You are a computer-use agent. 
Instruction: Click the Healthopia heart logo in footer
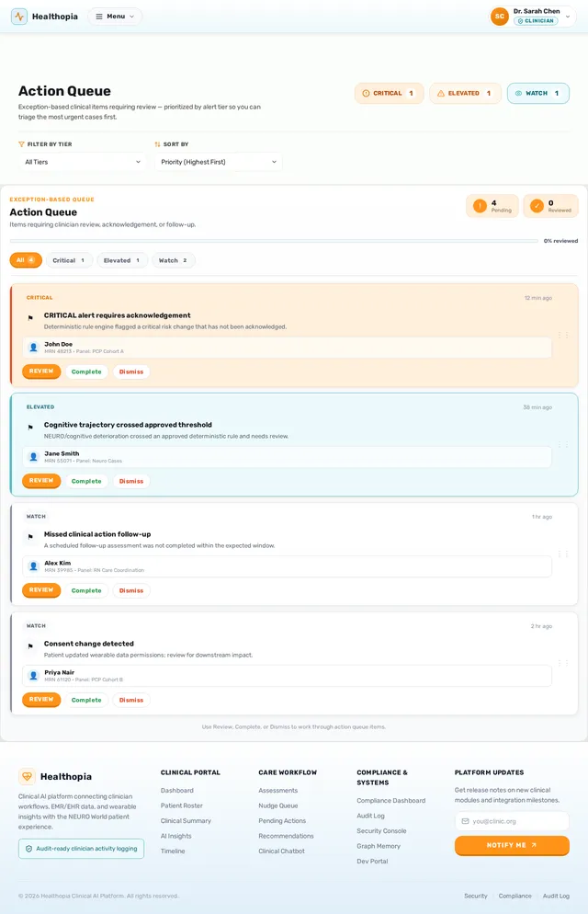[27, 776]
